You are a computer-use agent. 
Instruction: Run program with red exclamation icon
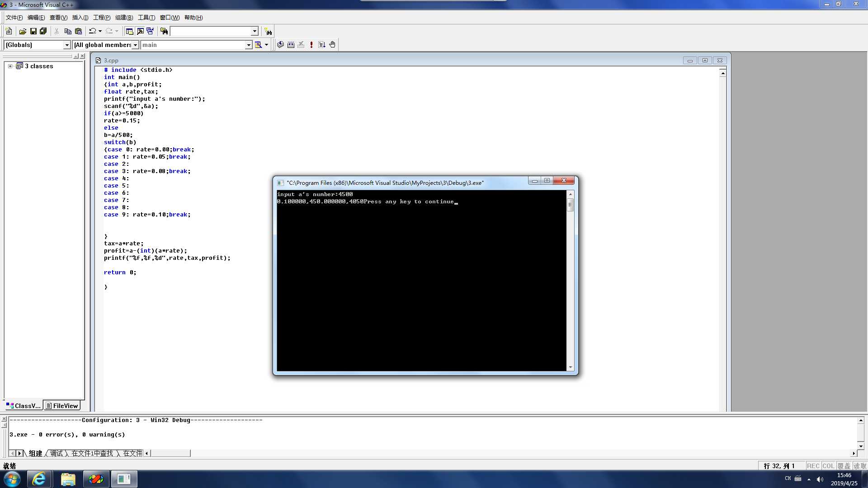pos(311,45)
